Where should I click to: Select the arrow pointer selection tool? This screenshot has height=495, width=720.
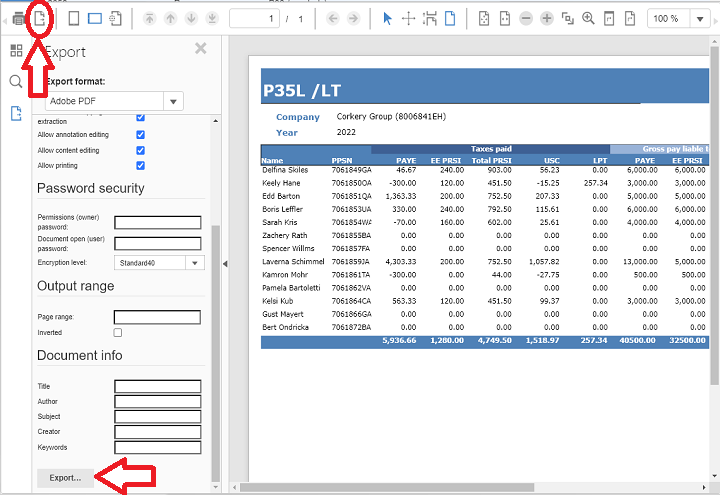(389, 19)
